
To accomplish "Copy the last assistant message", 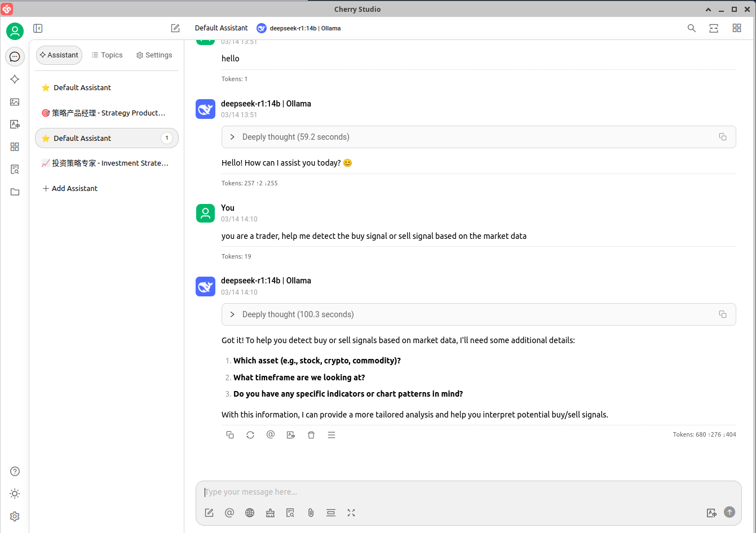I will point(230,435).
